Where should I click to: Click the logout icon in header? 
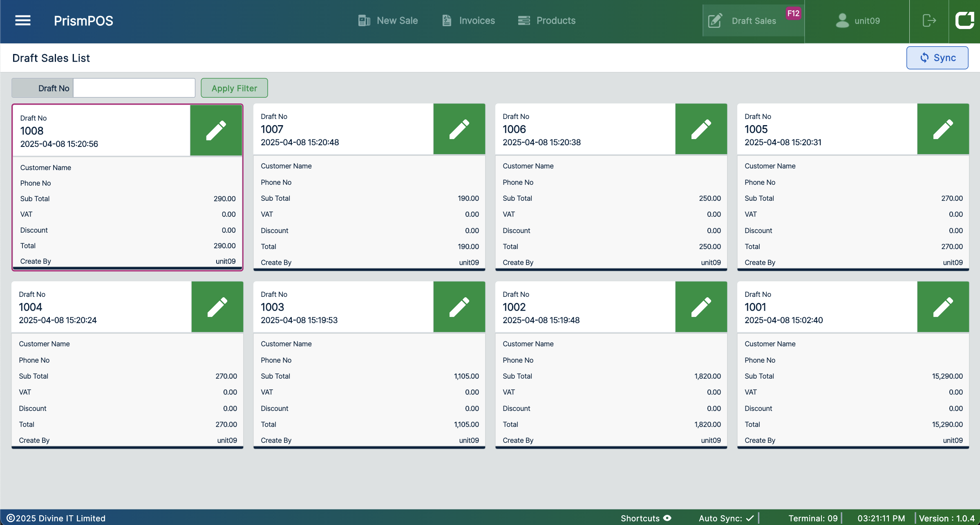929,20
